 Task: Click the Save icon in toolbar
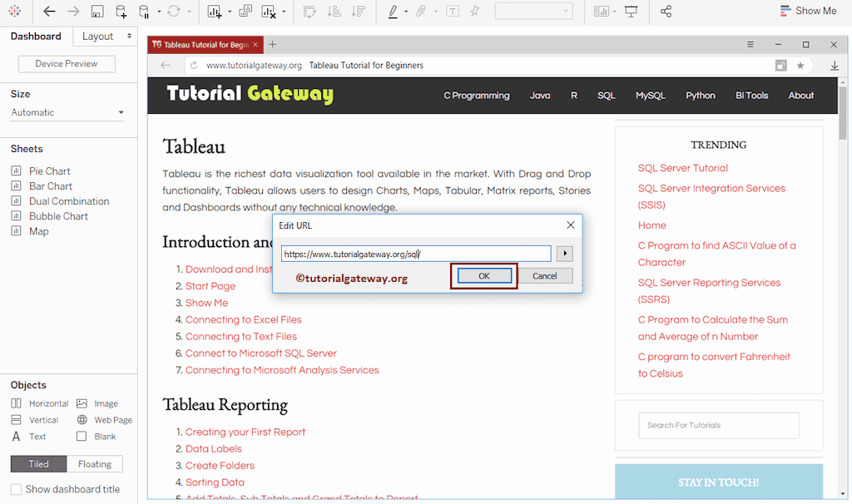coord(97,12)
